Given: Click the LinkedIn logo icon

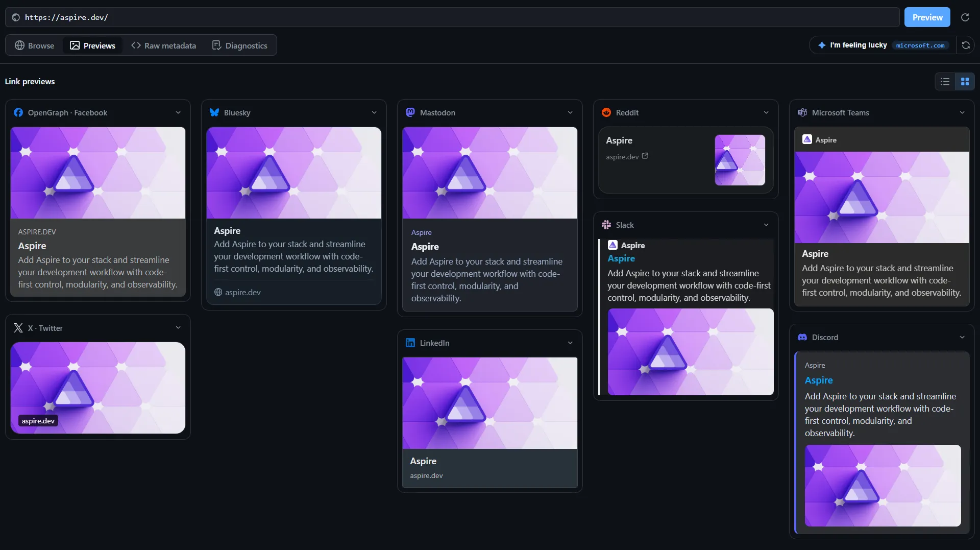Looking at the screenshot, I should 410,343.
